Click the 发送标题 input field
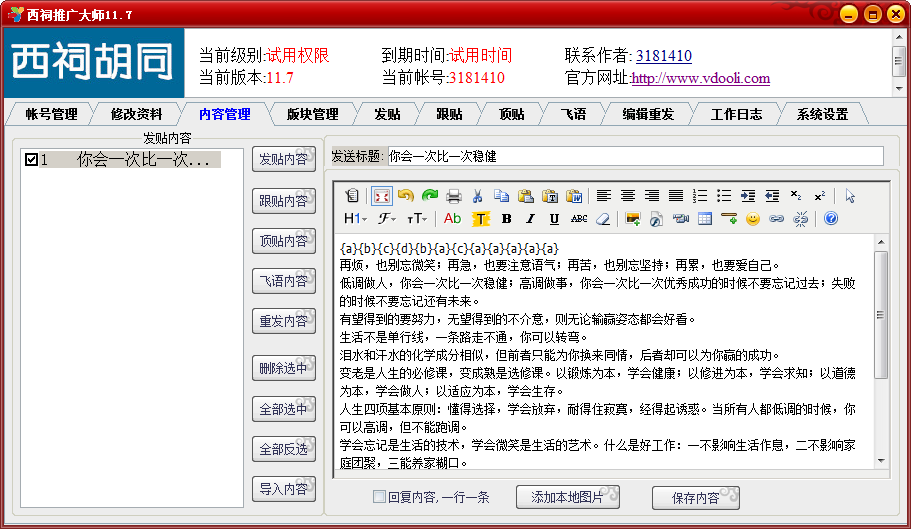Screen dimensions: 911x529 click(636, 156)
